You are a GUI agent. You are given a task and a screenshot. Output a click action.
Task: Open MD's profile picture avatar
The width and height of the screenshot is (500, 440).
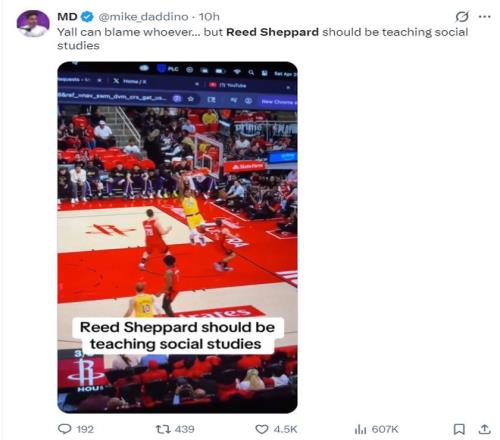tap(33, 23)
